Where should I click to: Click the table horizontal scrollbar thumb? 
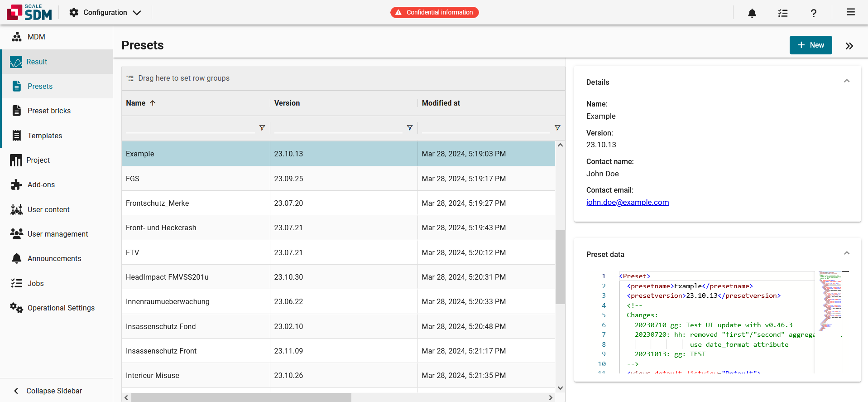click(241, 397)
